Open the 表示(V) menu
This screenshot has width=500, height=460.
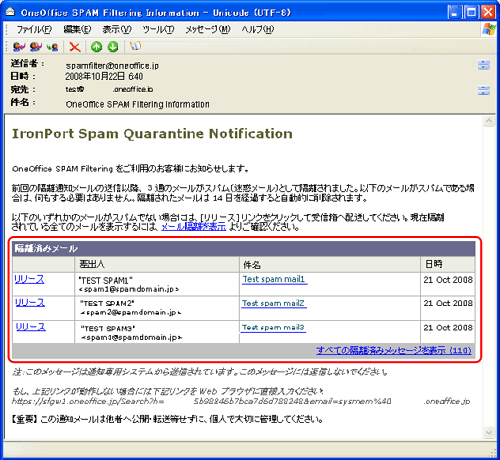tap(117, 30)
